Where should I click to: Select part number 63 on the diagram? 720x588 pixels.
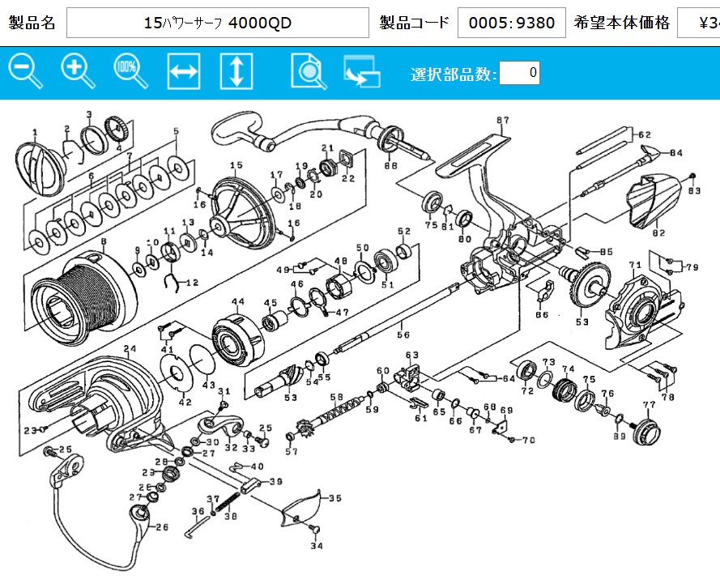[412, 355]
